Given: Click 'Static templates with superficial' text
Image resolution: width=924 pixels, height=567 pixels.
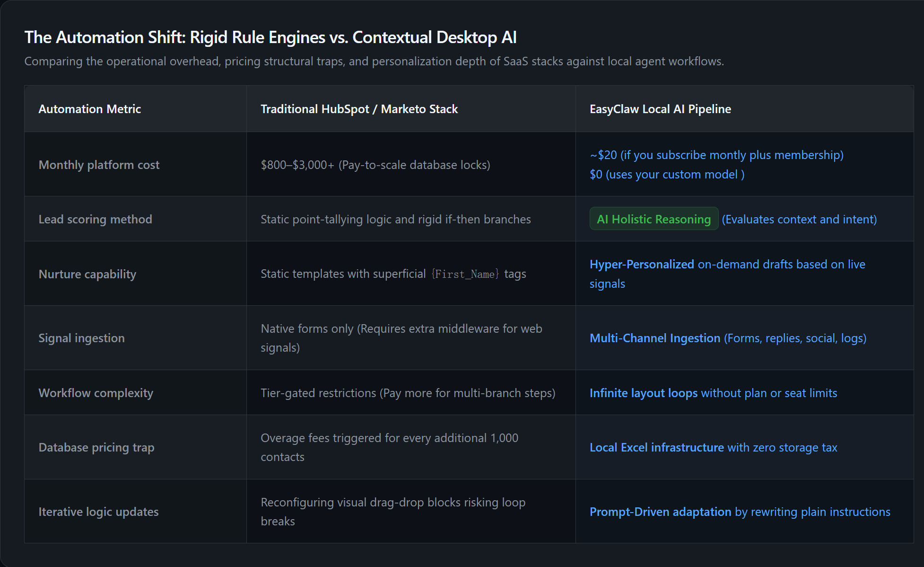Looking at the screenshot, I should 343,274.
